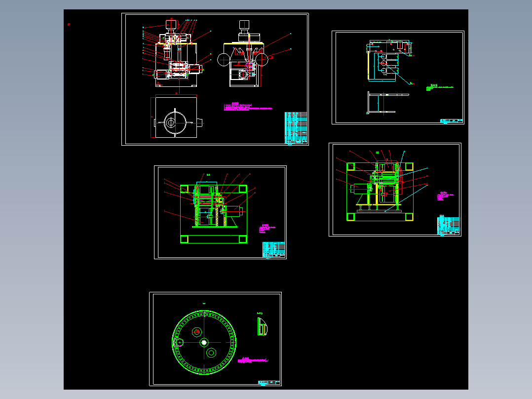Select magenta notes on the middle-right sheet
The height and width of the screenshot is (399, 532).
(445, 196)
